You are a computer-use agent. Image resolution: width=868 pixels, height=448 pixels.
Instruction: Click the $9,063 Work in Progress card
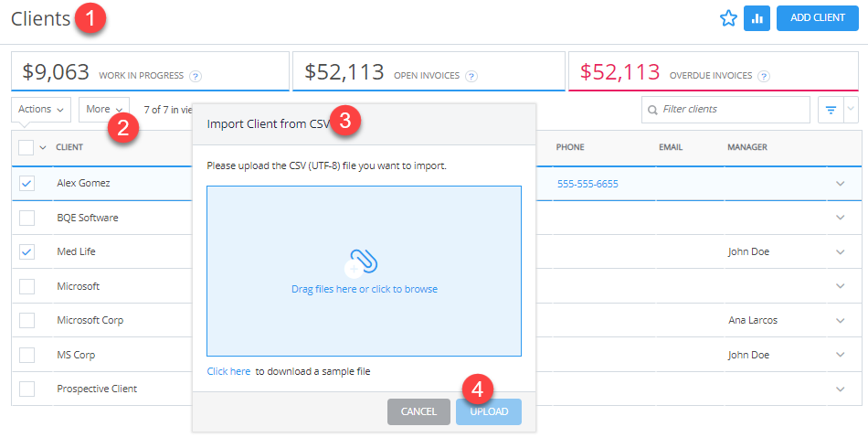(150, 71)
